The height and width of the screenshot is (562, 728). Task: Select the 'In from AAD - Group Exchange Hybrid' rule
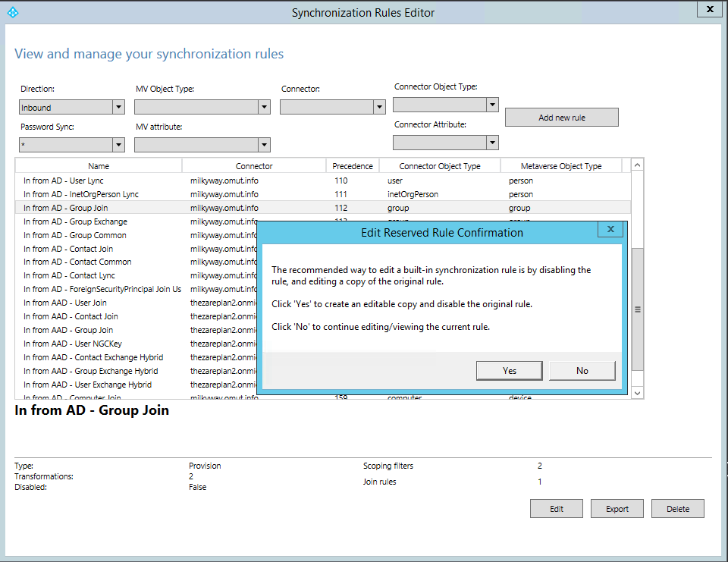pos(90,371)
